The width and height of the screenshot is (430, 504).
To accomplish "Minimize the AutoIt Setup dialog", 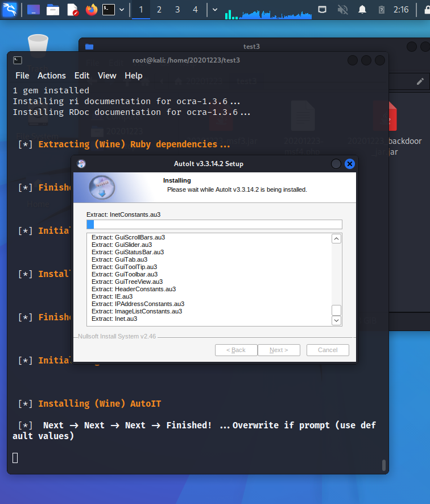I will pyautogui.click(x=336, y=164).
